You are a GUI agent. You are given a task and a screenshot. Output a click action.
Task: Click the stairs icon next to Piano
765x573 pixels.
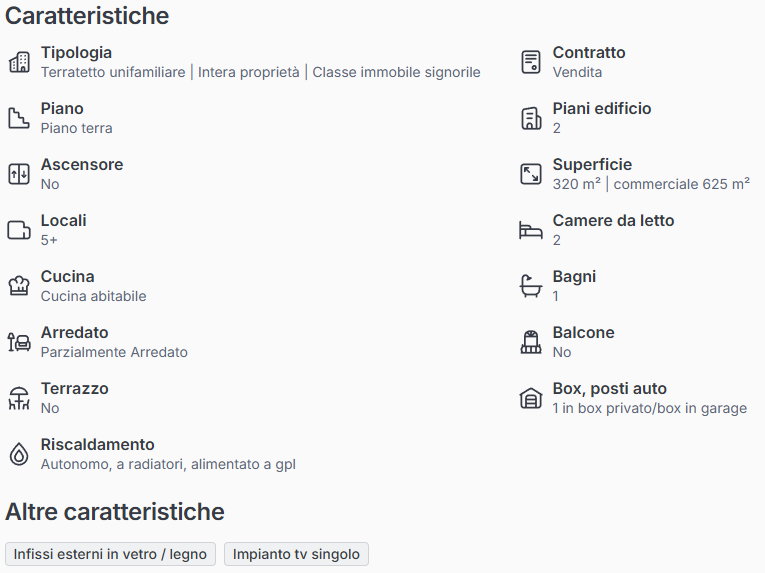click(19, 118)
